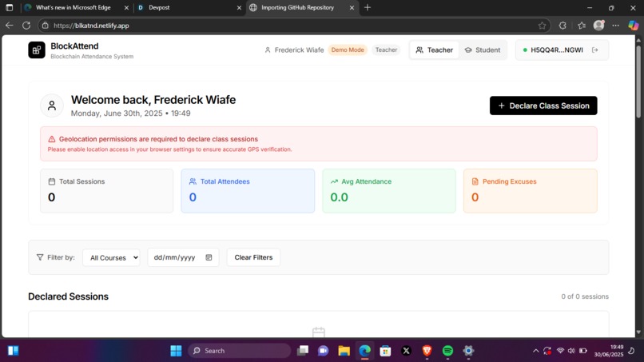Add page to favorites star icon

[543, 26]
